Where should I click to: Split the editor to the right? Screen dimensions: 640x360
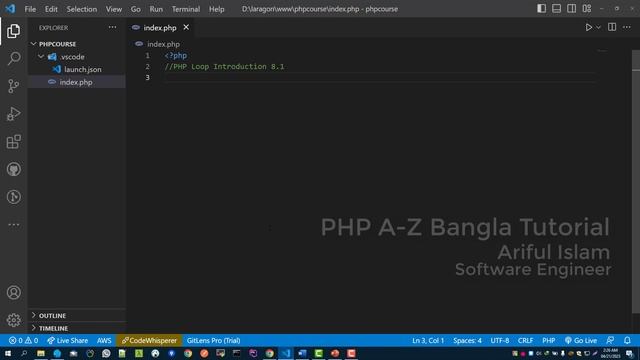pos(612,27)
